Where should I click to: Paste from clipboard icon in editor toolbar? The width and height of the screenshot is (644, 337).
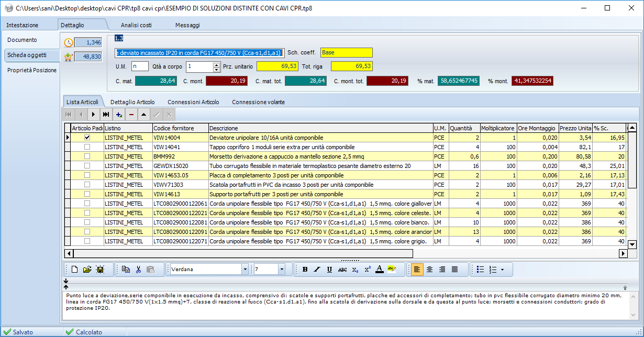tap(151, 269)
